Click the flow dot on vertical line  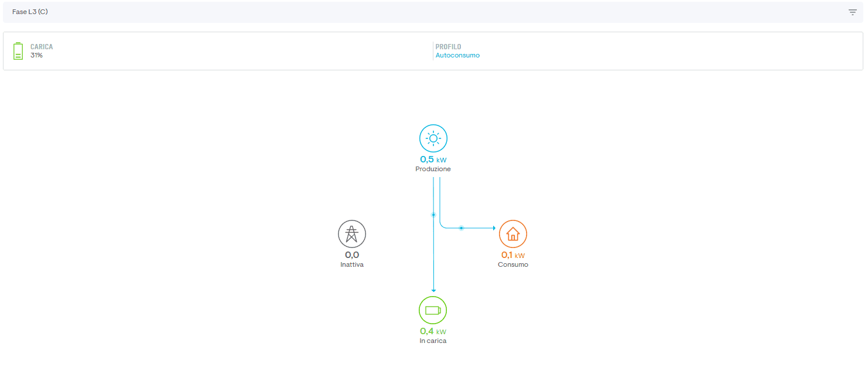[433, 215]
